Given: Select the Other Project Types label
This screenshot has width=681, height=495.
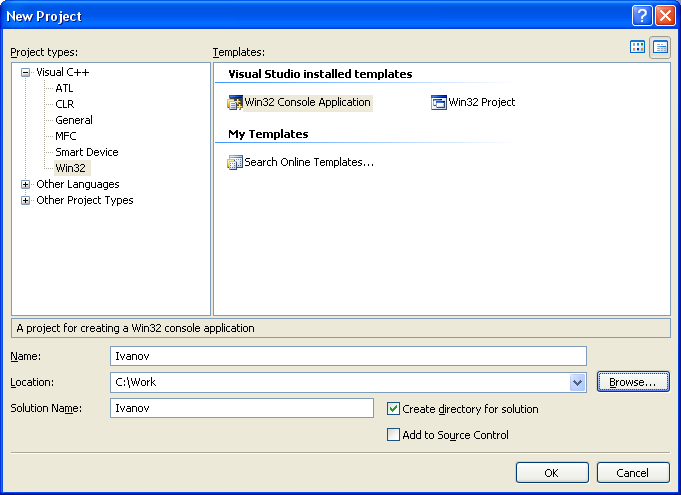Looking at the screenshot, I should click(85, 201).
